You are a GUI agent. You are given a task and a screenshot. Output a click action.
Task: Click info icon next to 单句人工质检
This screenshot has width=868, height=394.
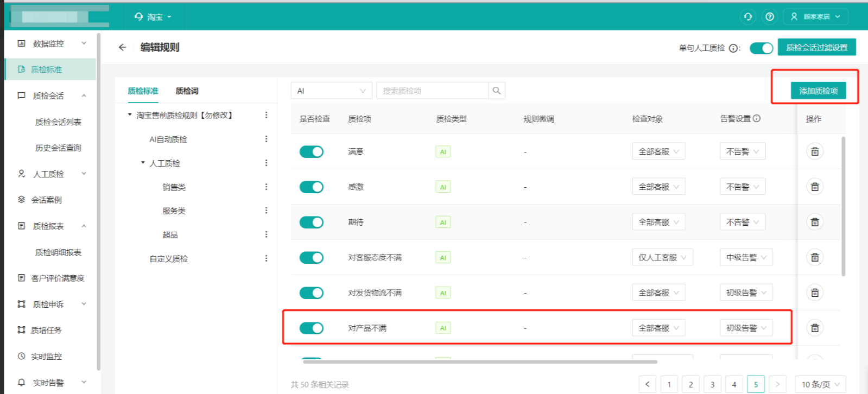point(733,48)
